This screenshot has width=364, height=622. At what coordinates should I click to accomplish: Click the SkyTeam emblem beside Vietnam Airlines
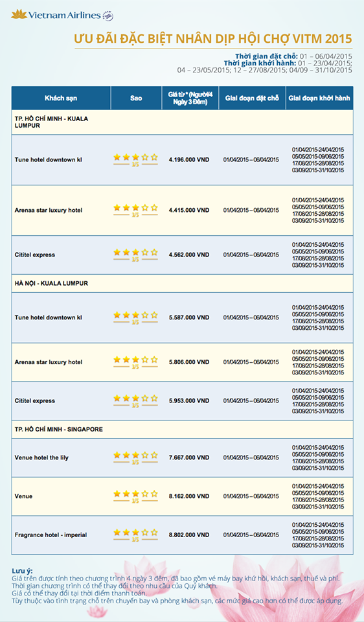pos(108,16)
